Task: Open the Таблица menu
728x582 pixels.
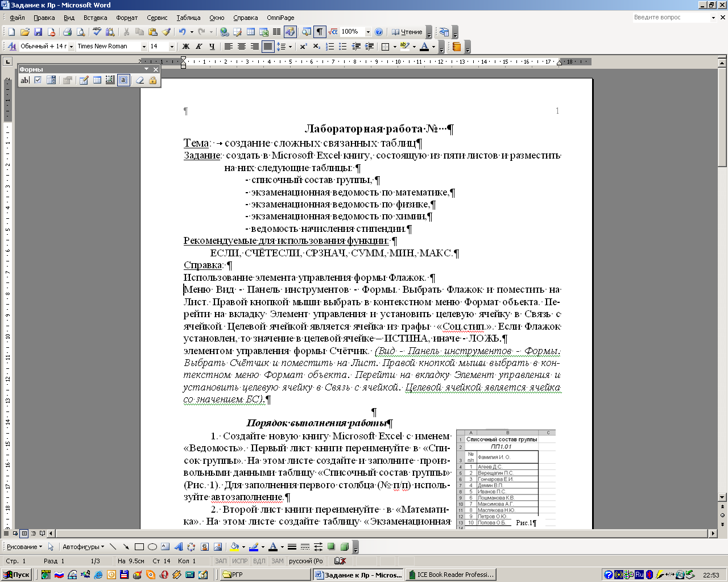Action: pos(188,18)
